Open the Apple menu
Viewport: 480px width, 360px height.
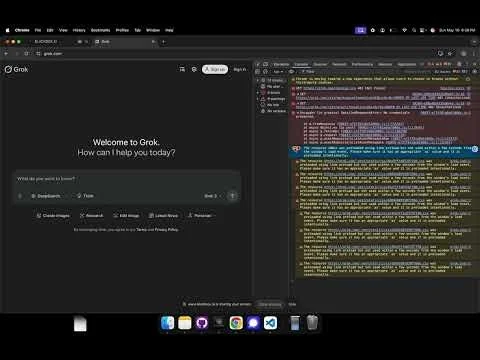coord(7,30)
